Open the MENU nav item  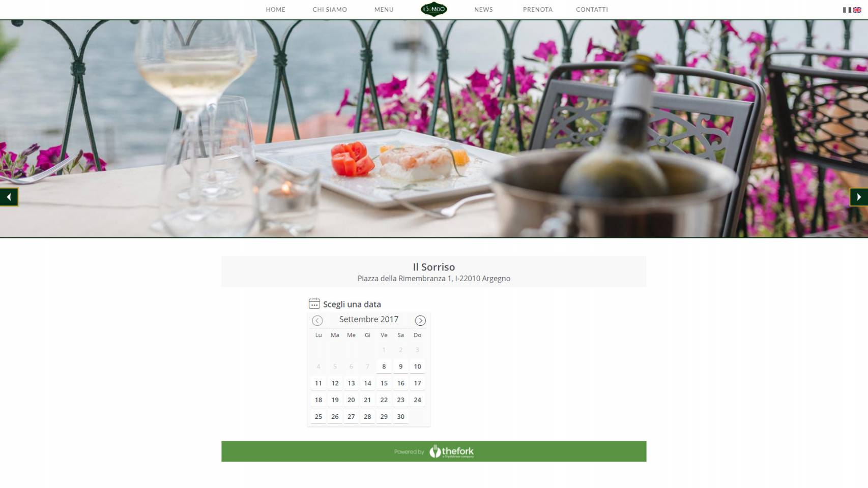384,10
